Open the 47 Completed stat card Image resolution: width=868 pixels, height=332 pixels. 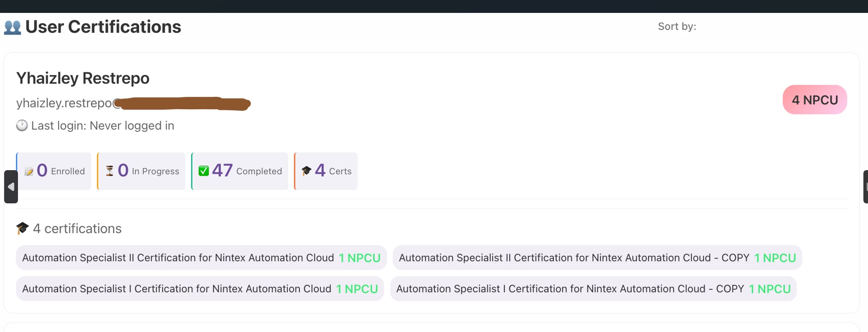(x=240, y=171)
